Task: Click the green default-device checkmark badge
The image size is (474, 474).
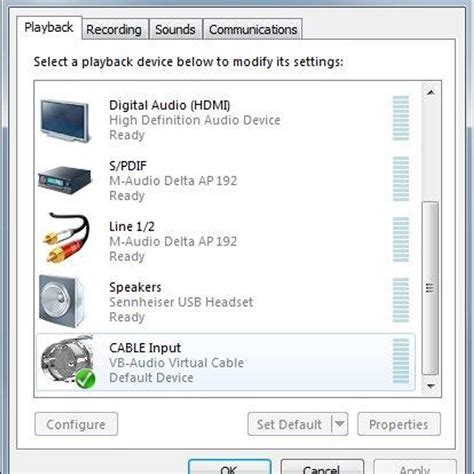Action: coord(85,379)
